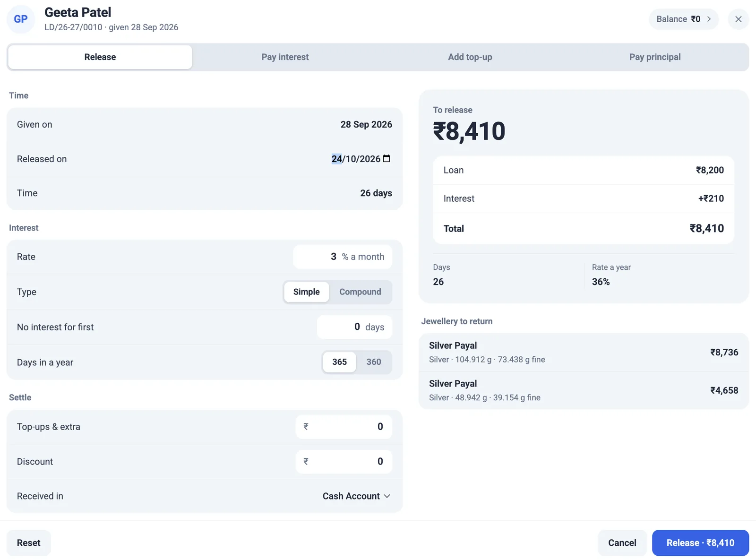Click the Interest amount +₹210
The image size is (756, 560).
pyautogui.click(x=711, y=198)
